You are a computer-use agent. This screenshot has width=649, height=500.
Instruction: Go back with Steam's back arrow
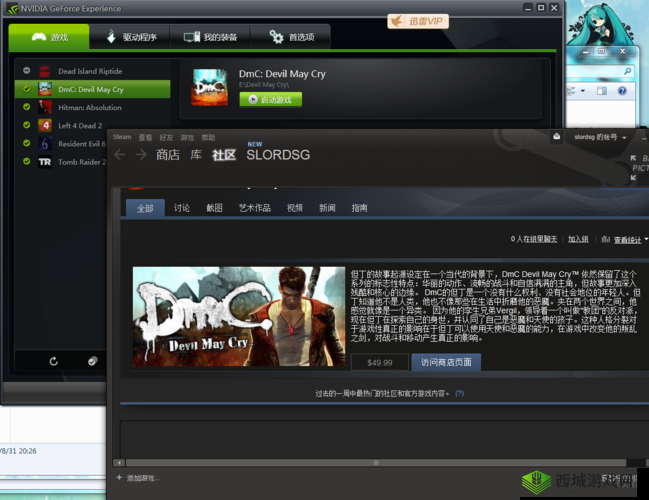(x=120, y=155)
